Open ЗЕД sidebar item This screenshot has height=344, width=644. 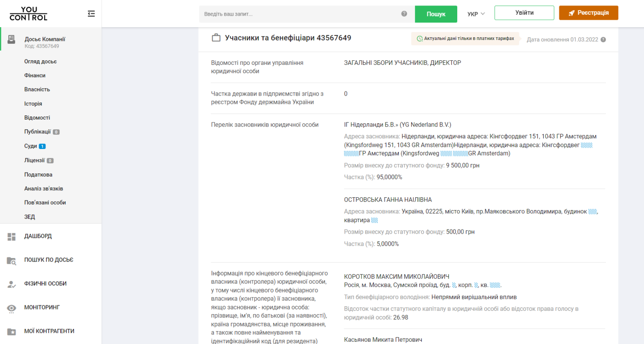coord(29,217)
